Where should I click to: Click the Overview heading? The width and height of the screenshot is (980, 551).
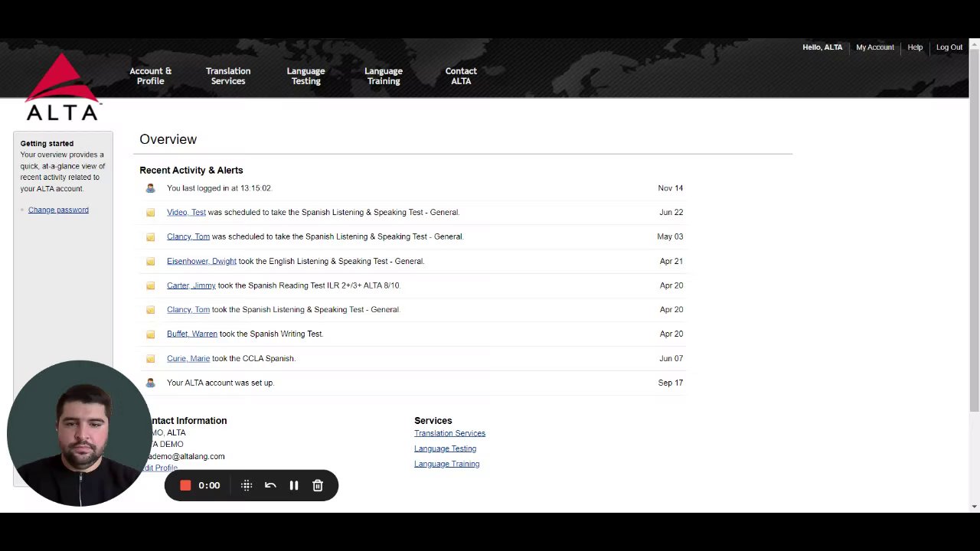tap(168, 139)
